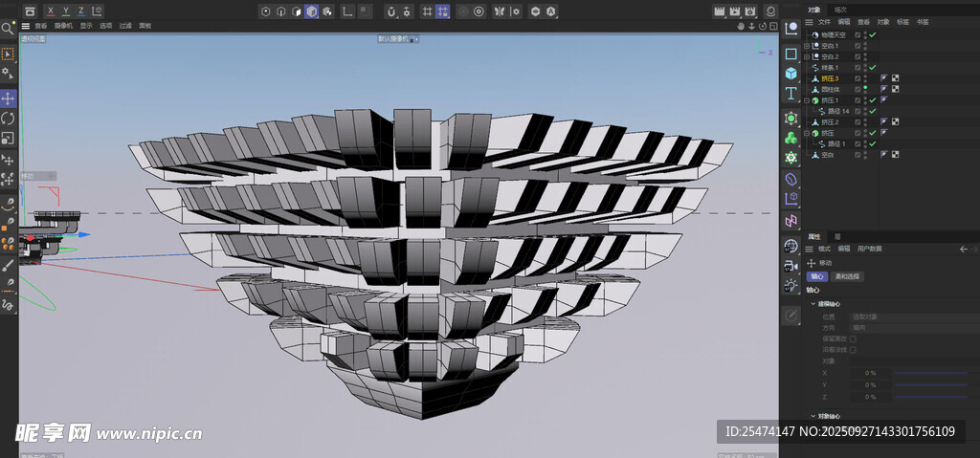Click the cube primitive icon
The image size is (980, 458).
[x=791, y=73]
